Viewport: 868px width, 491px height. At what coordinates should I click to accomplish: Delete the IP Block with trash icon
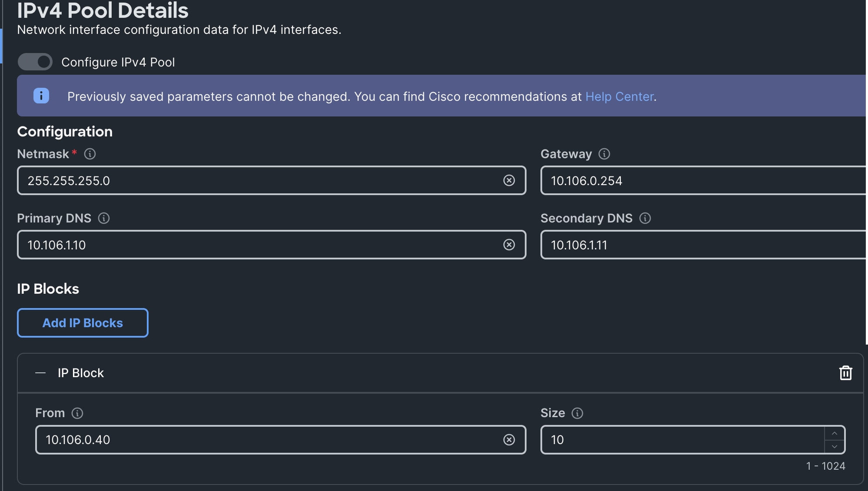[x=845, y=373]
